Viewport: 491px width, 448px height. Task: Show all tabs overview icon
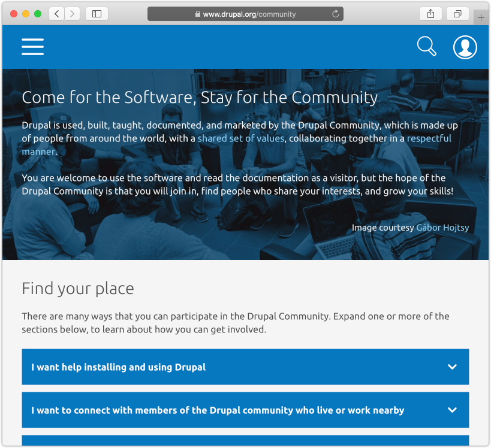tap(457, 14)
